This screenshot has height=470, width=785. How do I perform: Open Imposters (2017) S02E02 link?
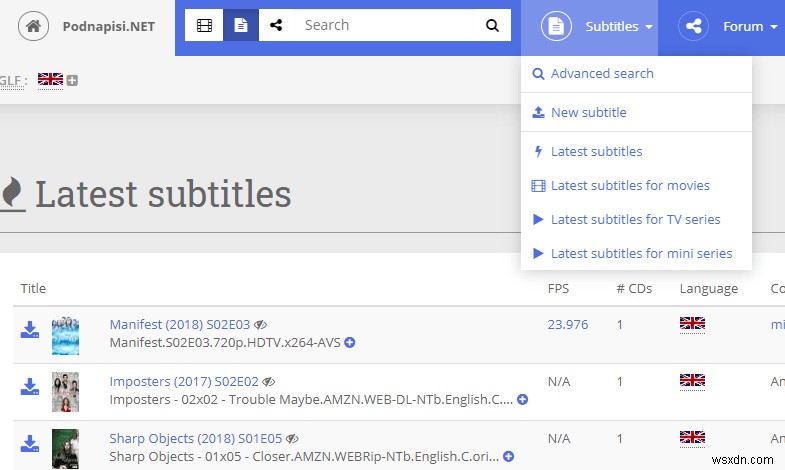click(184, 382)
